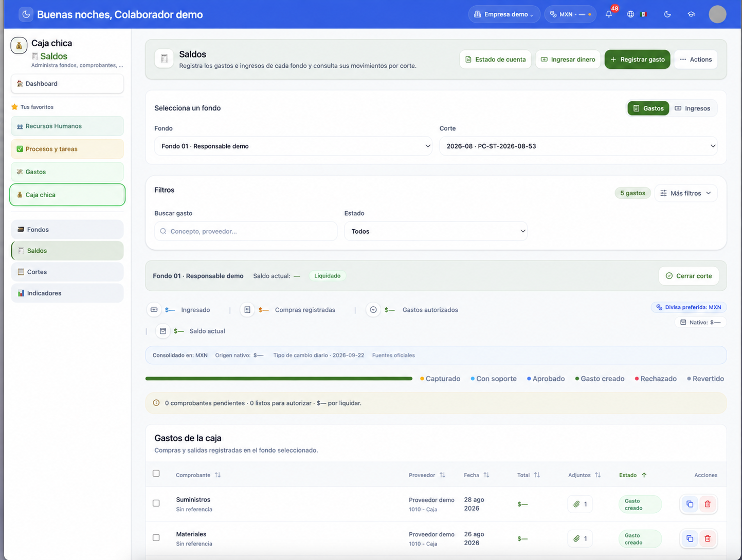
Task: Open the MXN currency selector
Action: pos(570,14)
